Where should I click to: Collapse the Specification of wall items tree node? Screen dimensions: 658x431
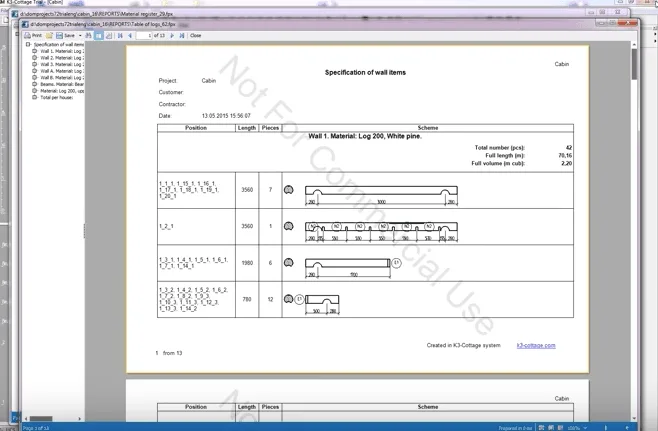click(28, 44)
